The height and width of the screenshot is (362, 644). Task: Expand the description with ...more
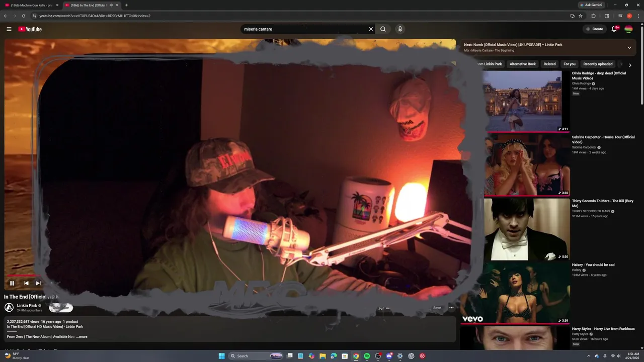click(82, 337)
